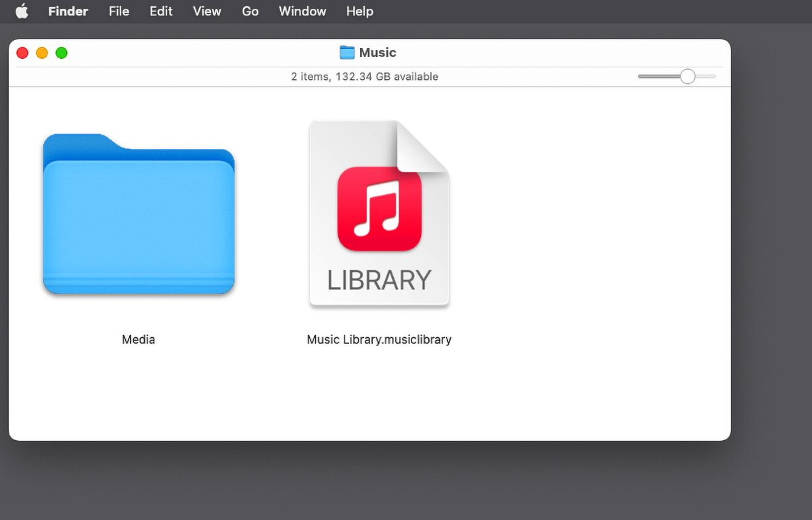The height and width of the screenshot is (520, 812).
Task: Click the Music Library.musiclibrary name label
Action: tap(379, 339)
